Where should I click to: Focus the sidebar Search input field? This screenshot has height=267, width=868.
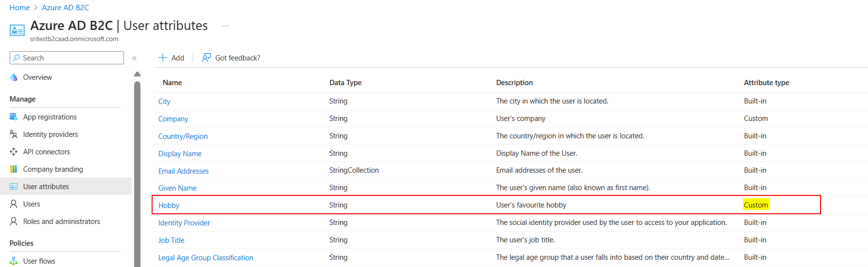pyautogui.click(x=67, y=58)
